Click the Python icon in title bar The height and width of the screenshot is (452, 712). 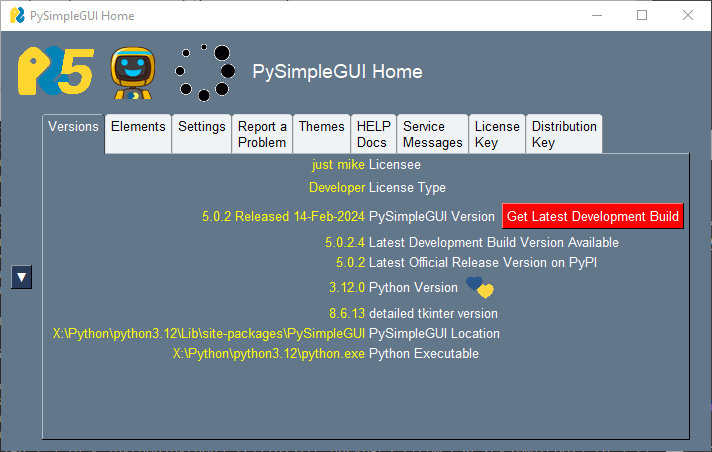17,16
